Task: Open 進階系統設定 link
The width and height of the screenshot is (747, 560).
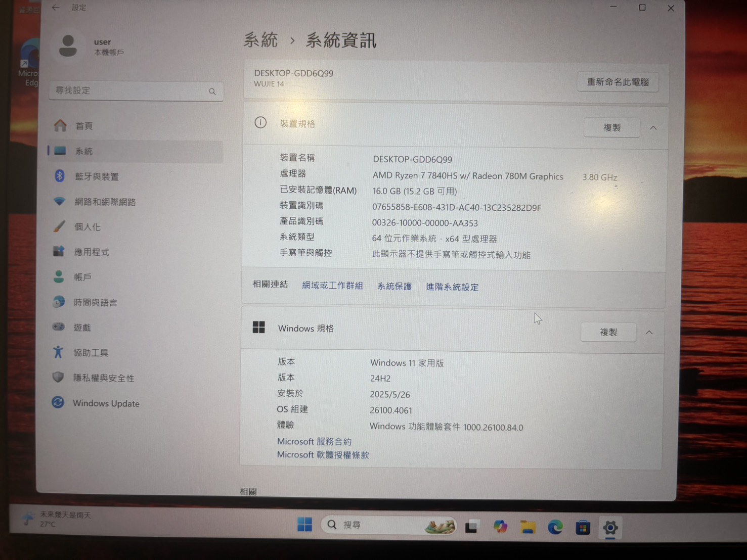Action: pos(452,287)
